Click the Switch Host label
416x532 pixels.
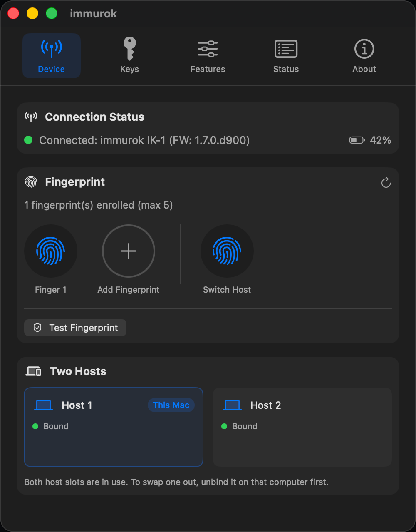click(x=227, y=290)
